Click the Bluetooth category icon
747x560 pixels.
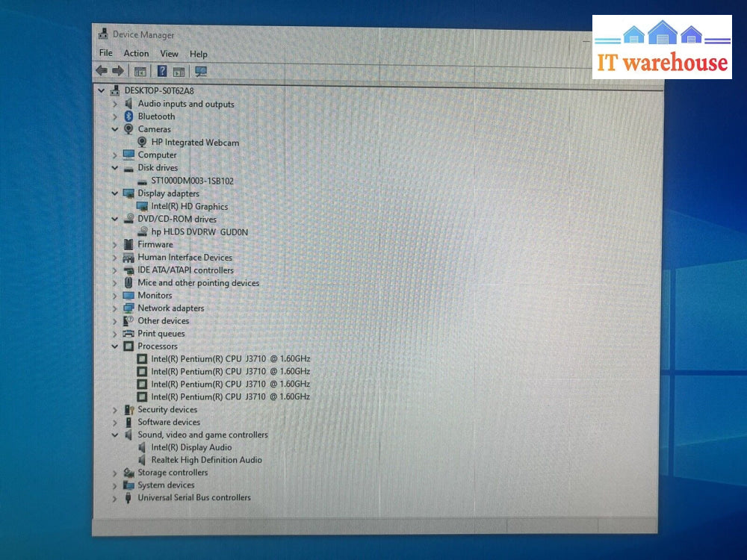[128, 116]
